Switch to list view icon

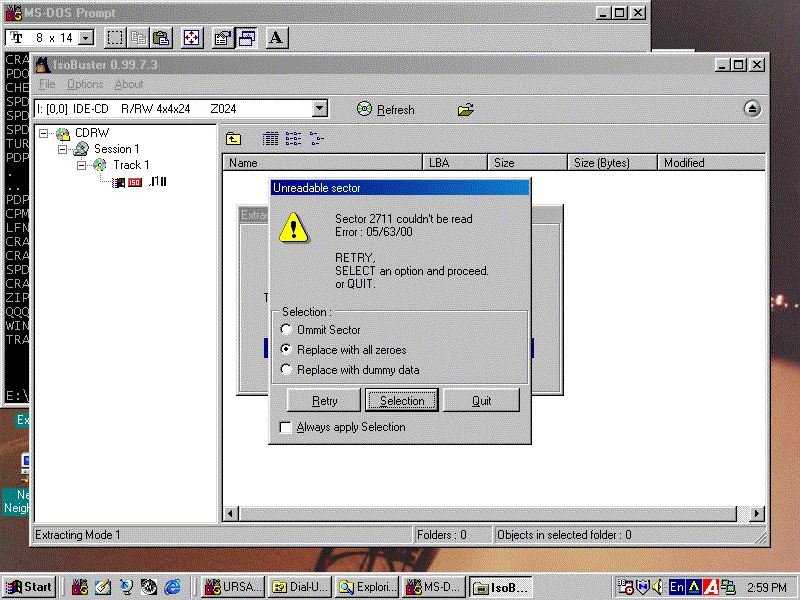pyautogui.click(x=293, y=138)
